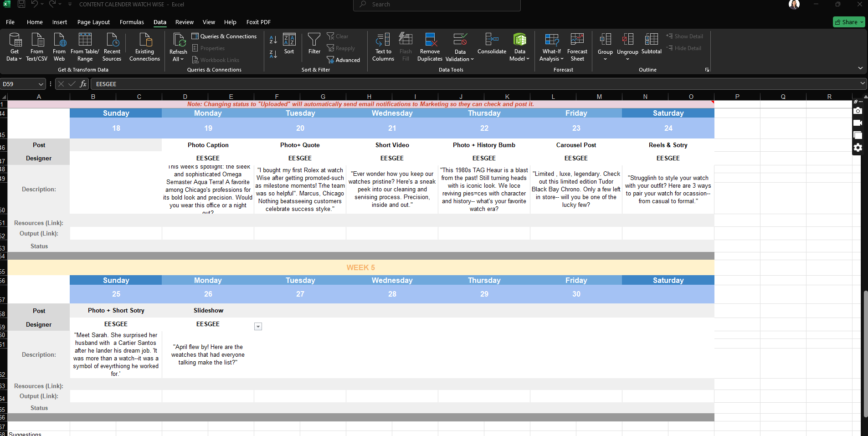Open the Designer cell dropdown beside Monday 26
The image size is (868, 436).
click(x=258, y=326)
